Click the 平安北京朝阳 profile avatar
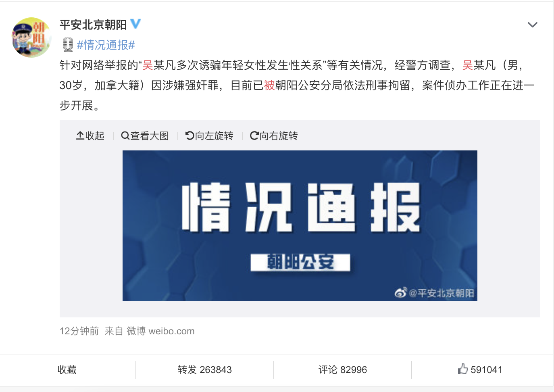 (x=31, y=37)
